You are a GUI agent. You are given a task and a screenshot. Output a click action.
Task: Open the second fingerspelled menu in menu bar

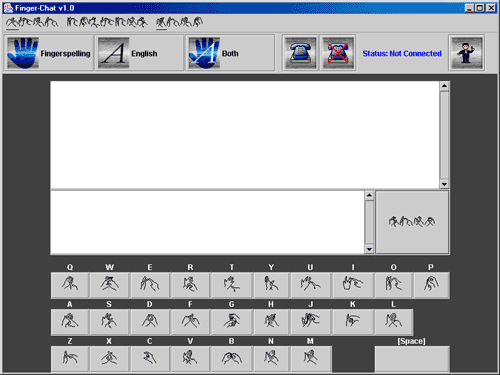pos(107,22)
